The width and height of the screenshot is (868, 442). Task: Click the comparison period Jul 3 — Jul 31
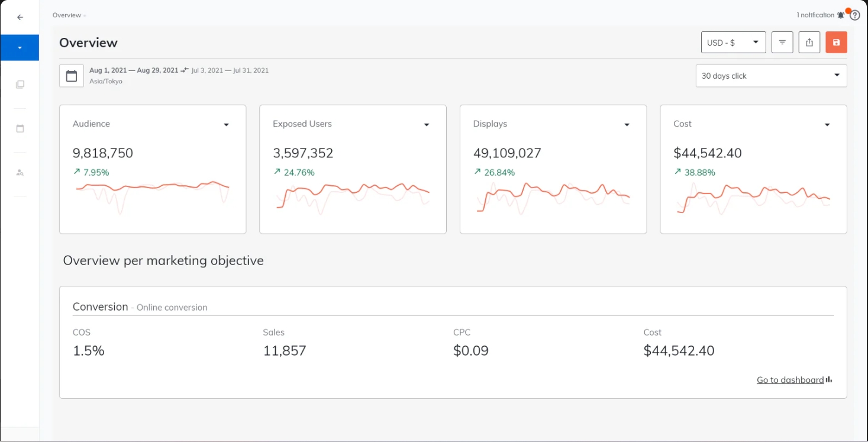(230, 70)
